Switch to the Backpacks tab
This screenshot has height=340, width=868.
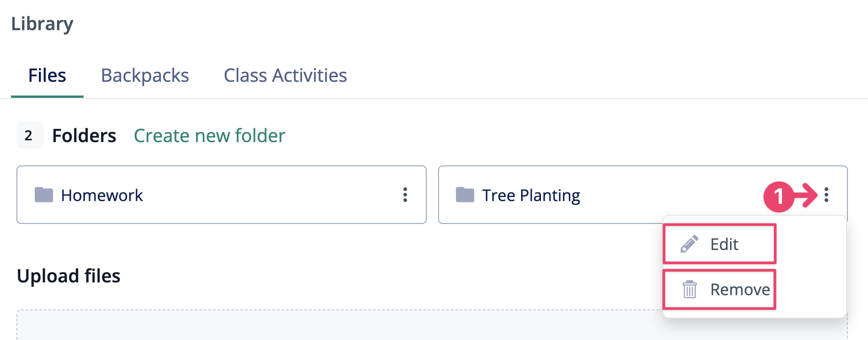tap(145, 75)
